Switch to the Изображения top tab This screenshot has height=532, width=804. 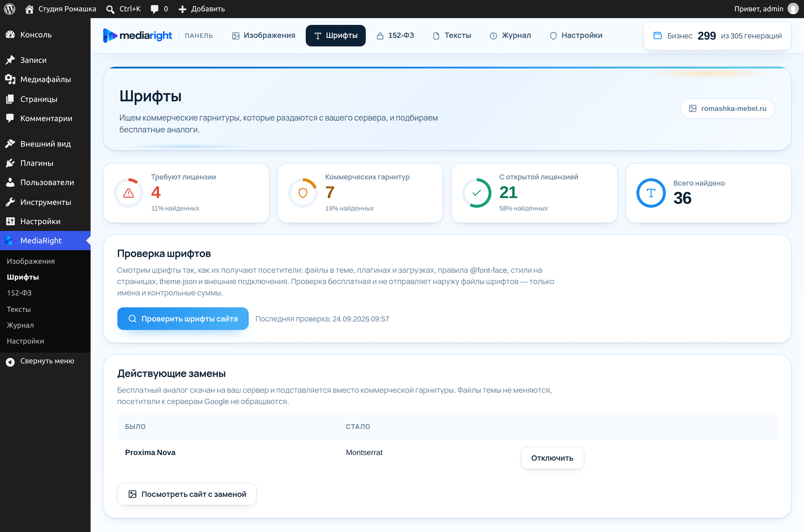[264, 36]
